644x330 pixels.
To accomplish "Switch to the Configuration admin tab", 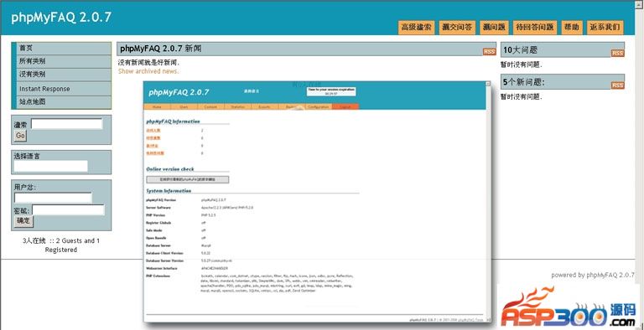I will coord(319,106).
